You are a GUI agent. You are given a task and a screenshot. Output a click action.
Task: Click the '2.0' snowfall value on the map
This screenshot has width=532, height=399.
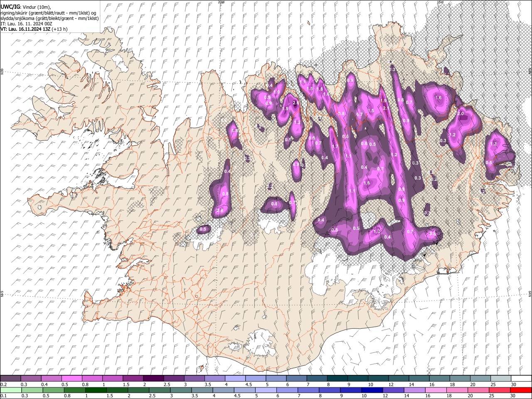(x=461, y=113)
